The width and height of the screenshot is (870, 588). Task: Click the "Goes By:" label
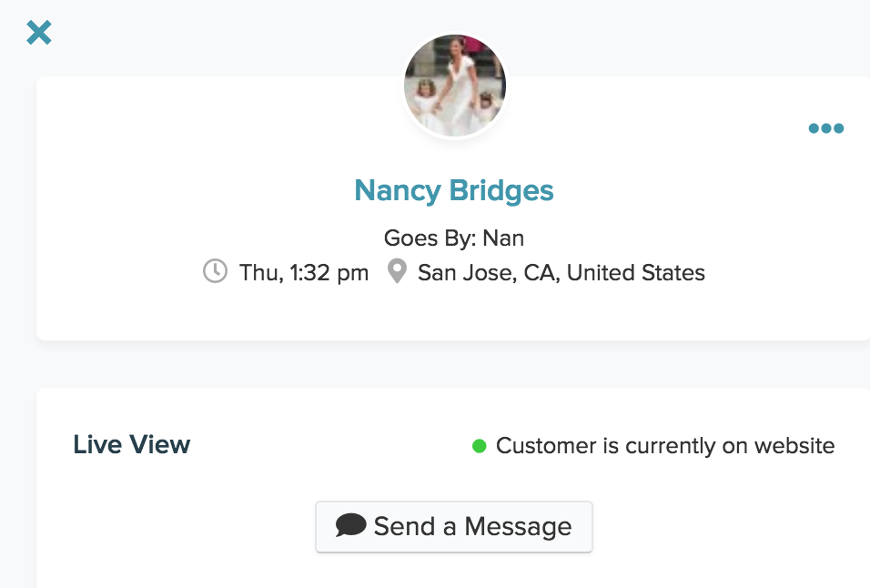coord(430,238)
